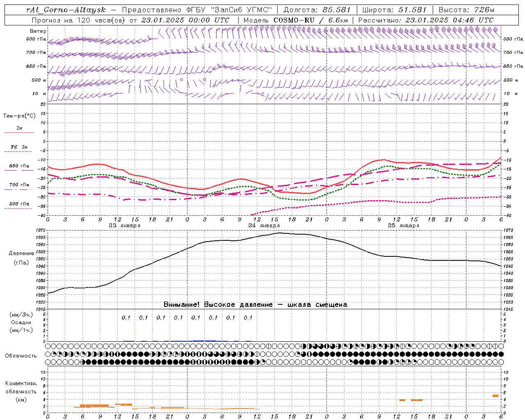The width and height of the screenshot is (525, 420).
Task: Click the 24 января date label
Action: (x=264, y=226)
